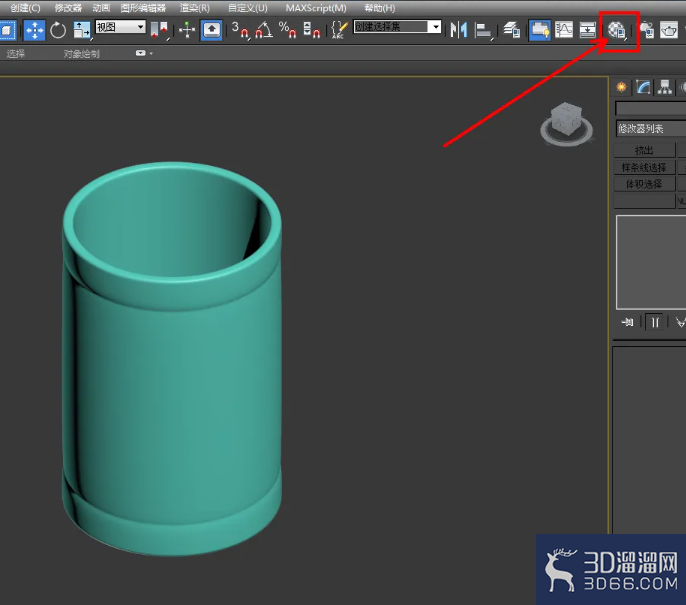This screenshot has width=686, height=605.
Task: Open the Render Setup icon
Action: (646, 30)
